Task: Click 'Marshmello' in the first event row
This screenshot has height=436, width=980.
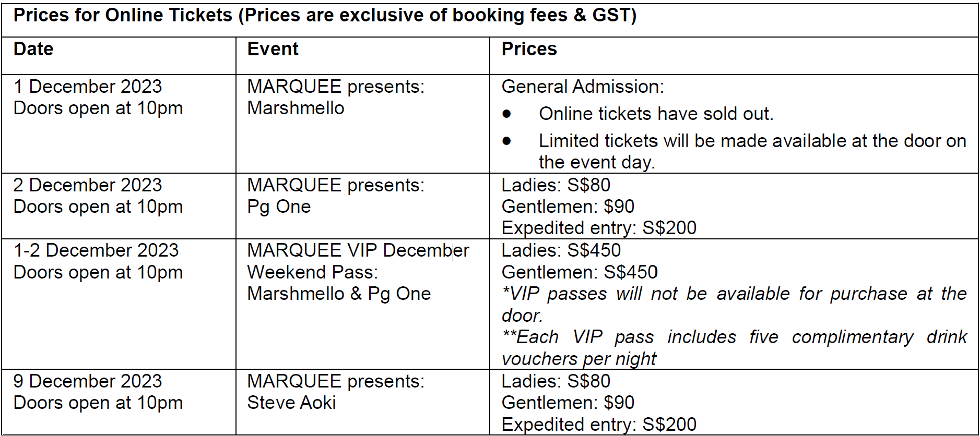Action: tap(296, 108)
